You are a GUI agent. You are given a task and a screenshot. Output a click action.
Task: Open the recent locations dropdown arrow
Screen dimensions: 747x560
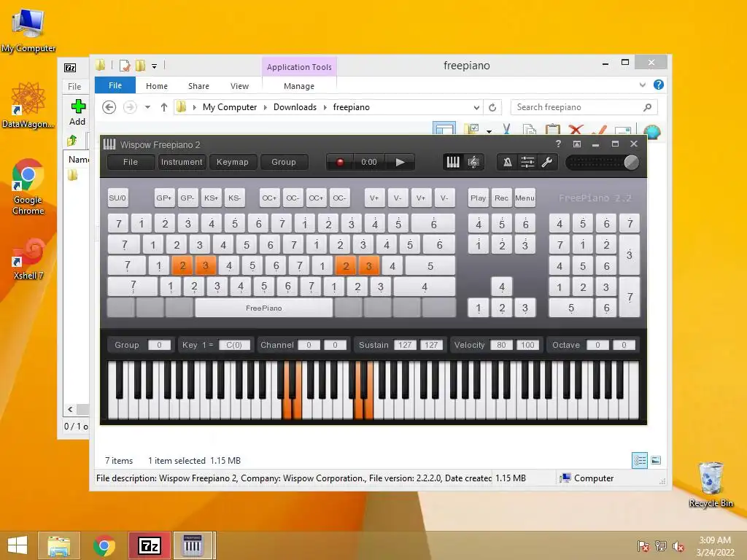coord(147,107)
